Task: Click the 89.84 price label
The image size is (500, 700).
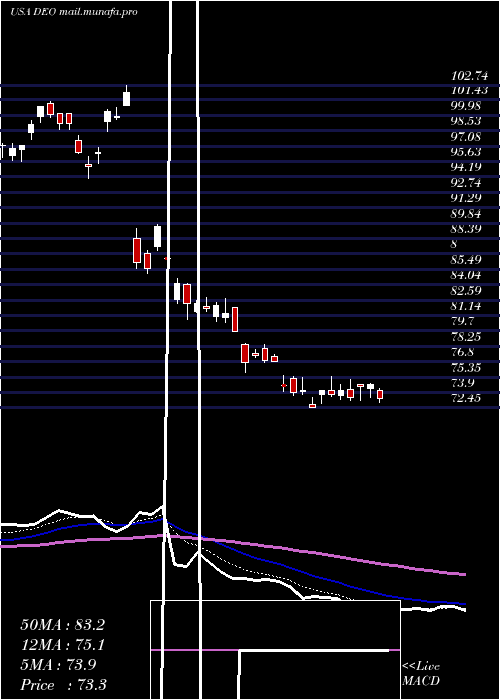Action: pyautogui.click(x=466, y=214)
